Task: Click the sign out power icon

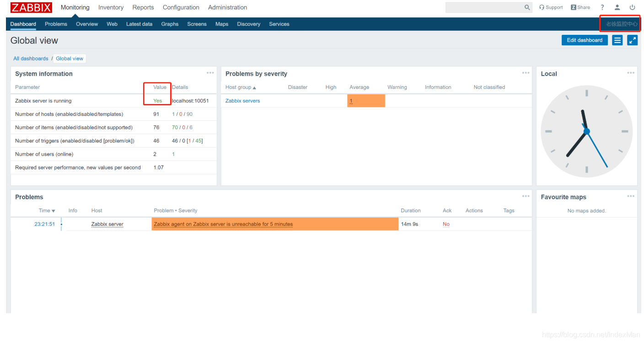Action: [633, 7]
